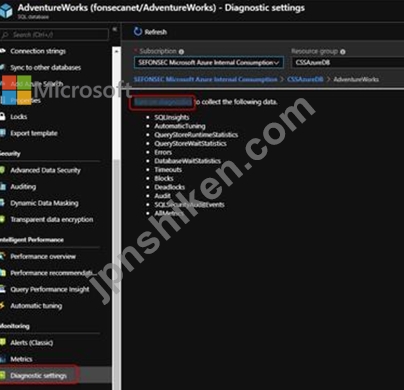This screenshot has height=390, width=404.
Task: Click the Diagnostic settings icon
Action: click(3, 375)
